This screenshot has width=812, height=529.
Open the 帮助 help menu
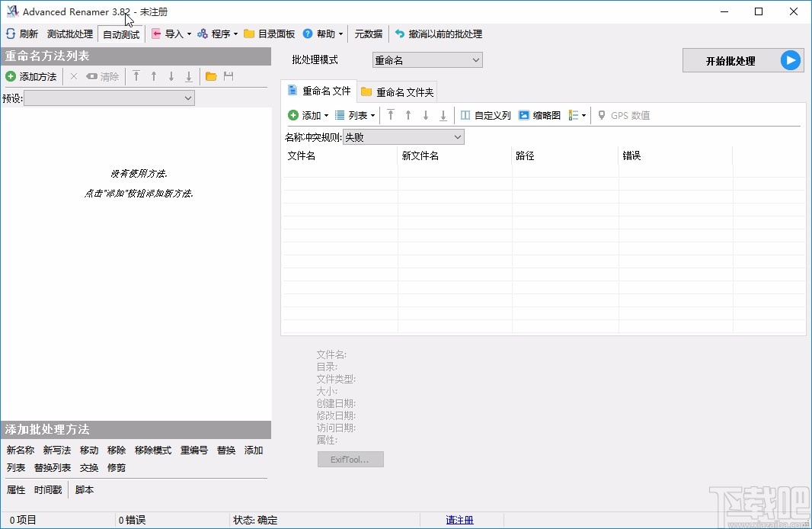click(x=323, y=34)
